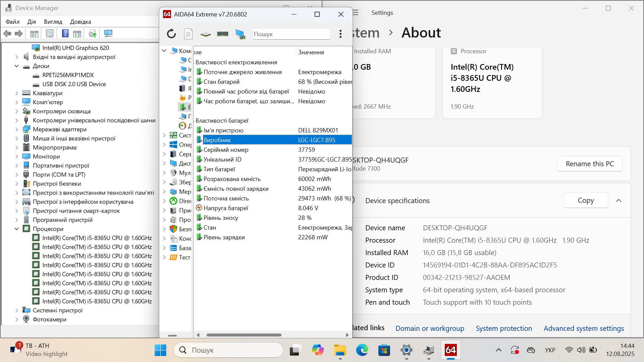Open Advanced system settings link
This screenshot has width=644, height=362.
coord(584,328)
